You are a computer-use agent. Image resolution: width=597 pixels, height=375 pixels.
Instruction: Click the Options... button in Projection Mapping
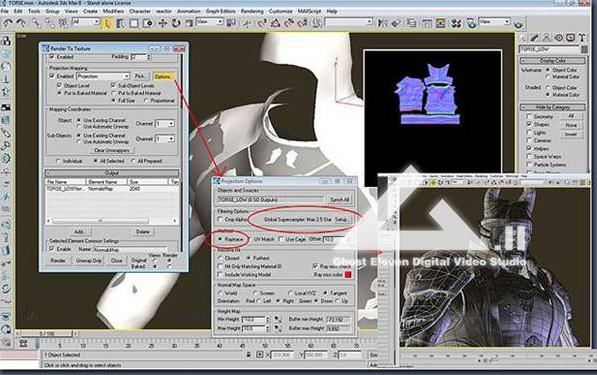click(164, 77)
